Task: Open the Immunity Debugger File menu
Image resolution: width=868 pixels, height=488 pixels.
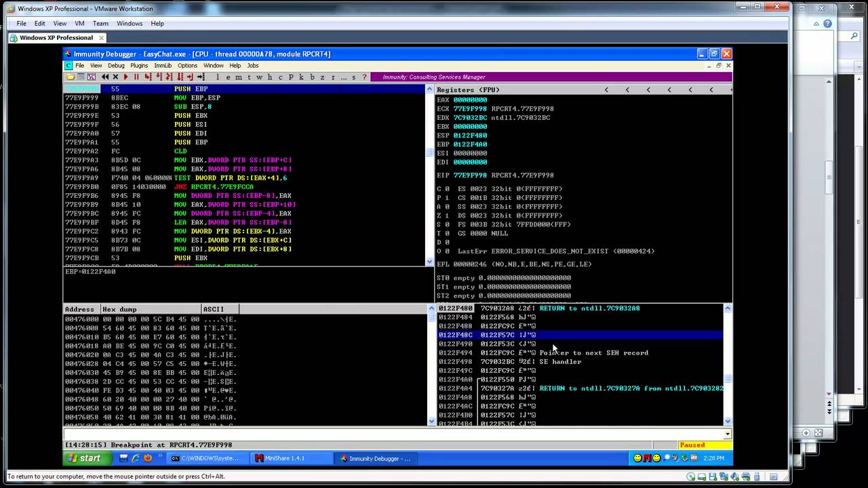Action: click(80, 66)
